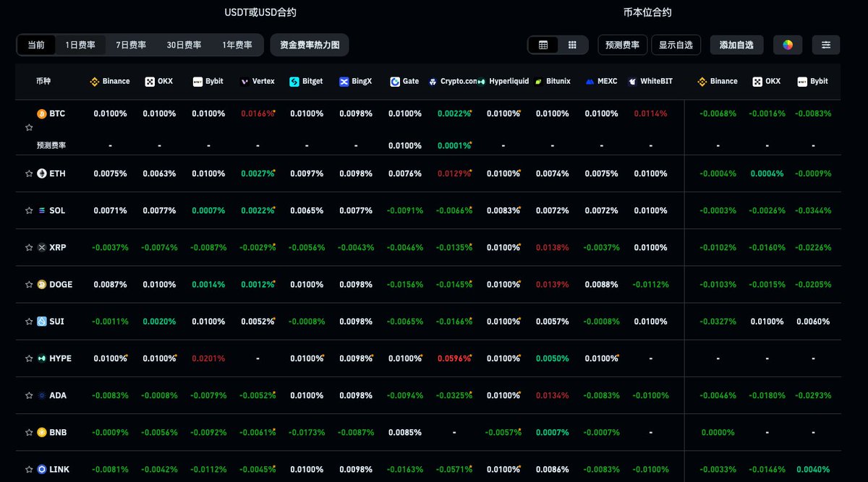Click the ETH coin icon
Image resolution: width=868 pixels, height=482 pixels.
42,173
